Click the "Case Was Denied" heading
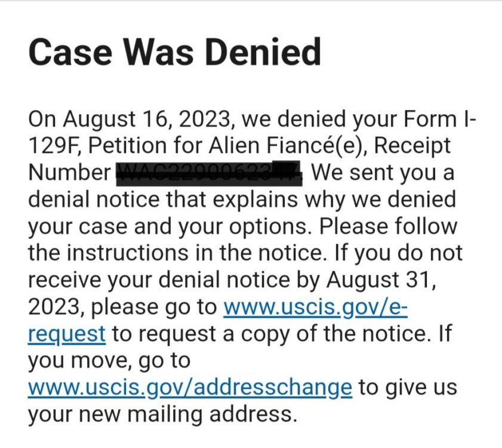The image size is (502, 448). coord(174,52)
